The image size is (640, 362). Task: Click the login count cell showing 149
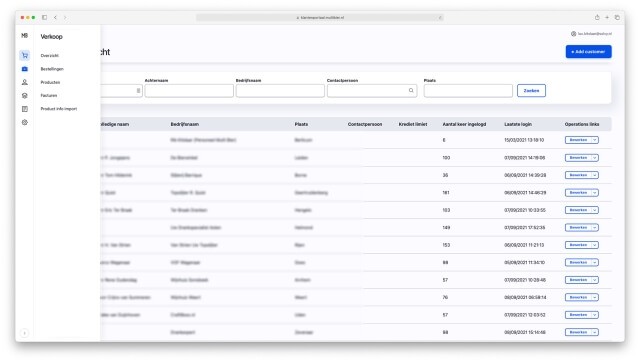(x=446, y=228)
